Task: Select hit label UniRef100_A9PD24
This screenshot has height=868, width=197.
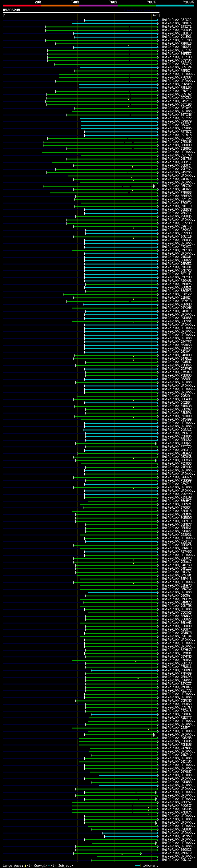Action: click(x=177, y=71)
